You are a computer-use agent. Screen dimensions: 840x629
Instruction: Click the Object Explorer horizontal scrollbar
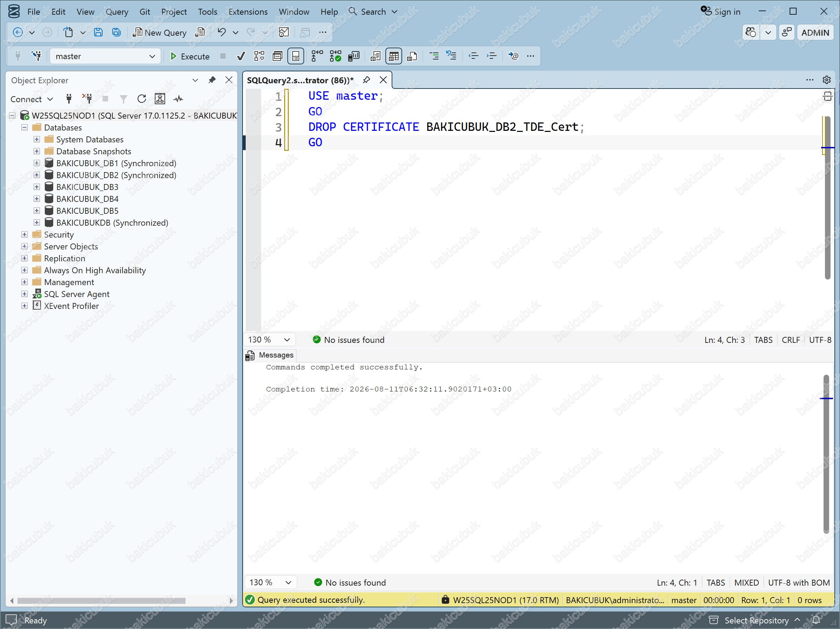tap(101, 601)
